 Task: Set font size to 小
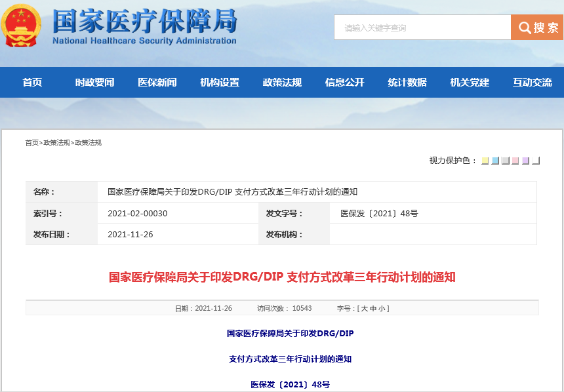(x=382, y=309)
